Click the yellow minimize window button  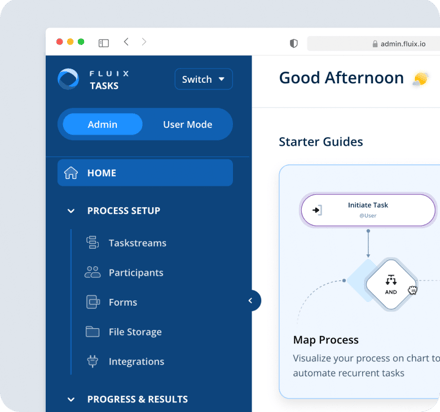(x=70, y=42)
